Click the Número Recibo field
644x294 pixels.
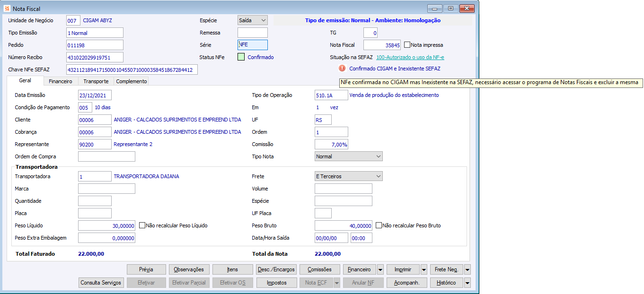click(x=95, y=57)
